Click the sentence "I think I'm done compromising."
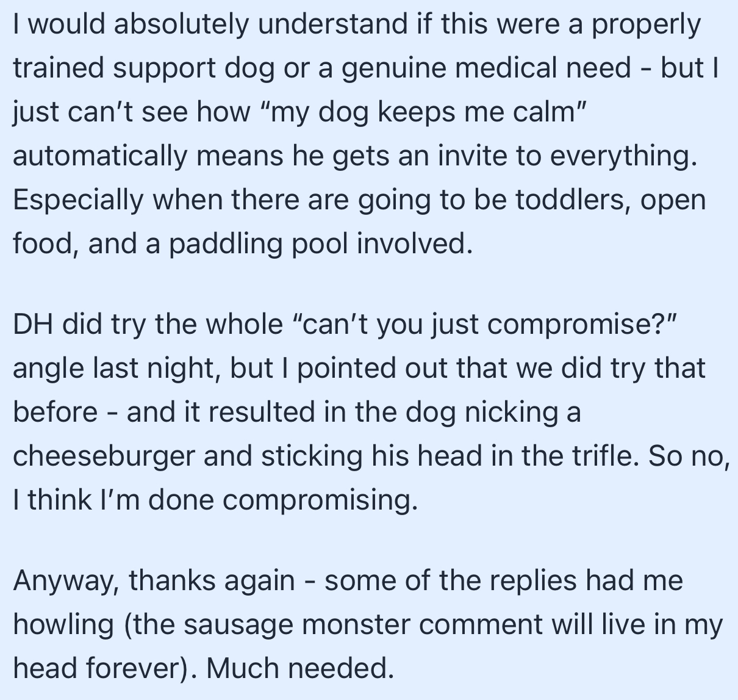This screenshot has height=700, width=738. pos(215,500)
